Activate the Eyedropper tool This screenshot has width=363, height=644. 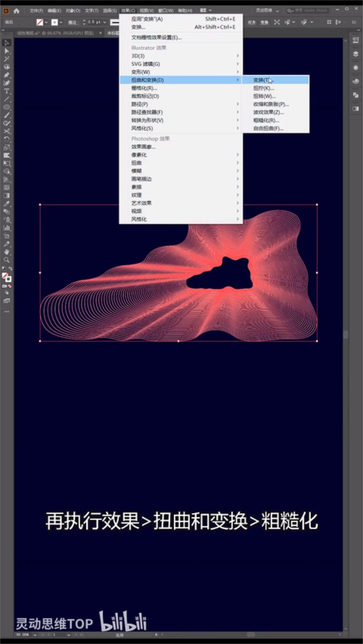click(x=7, y=204)
